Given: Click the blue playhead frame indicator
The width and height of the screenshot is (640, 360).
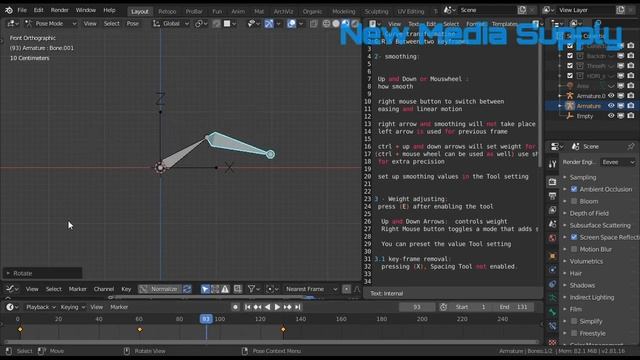Looking at the screenshot, I should tap(206, 319).
